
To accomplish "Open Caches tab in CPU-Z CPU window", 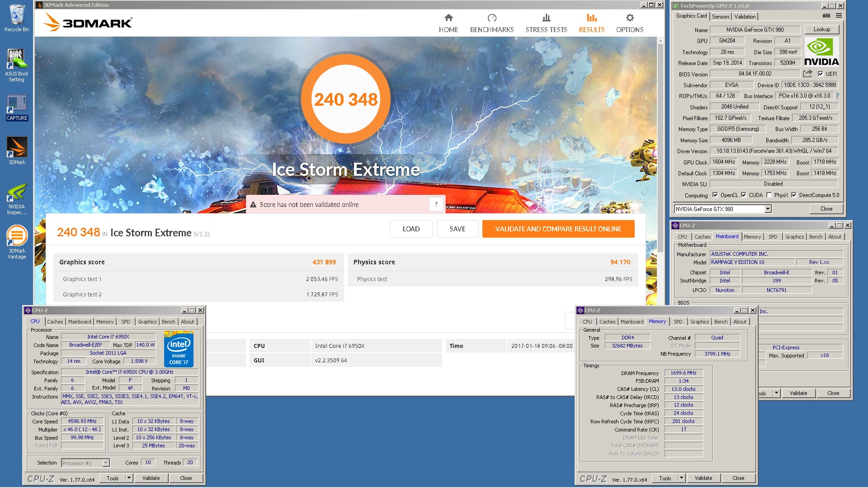I will pos(55,322).
